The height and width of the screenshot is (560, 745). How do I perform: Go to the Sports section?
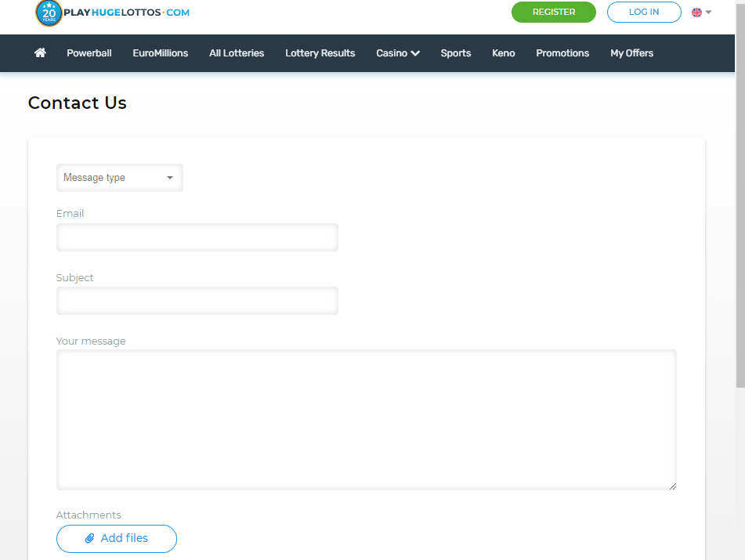pyautogui.click(x=456, y=53)
